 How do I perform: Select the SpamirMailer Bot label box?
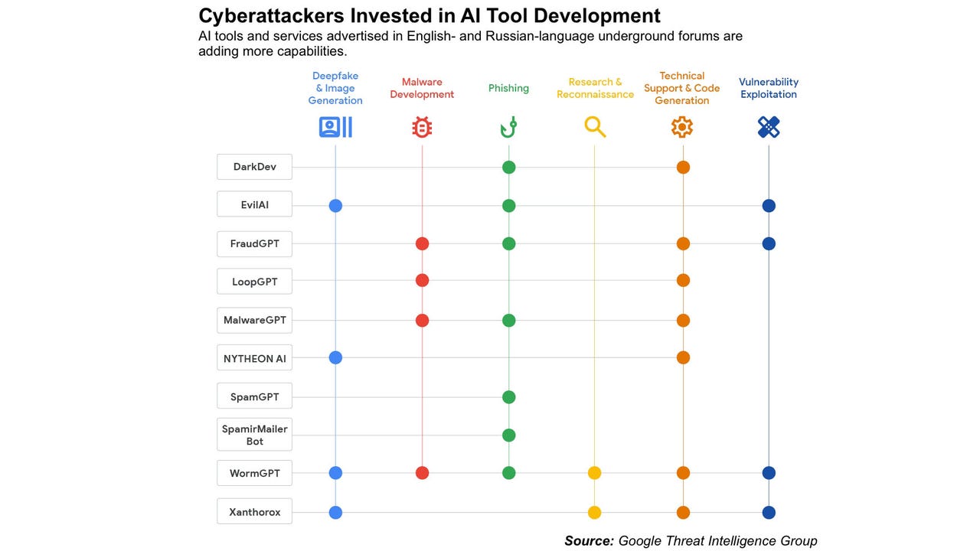(x=254, y=435)
